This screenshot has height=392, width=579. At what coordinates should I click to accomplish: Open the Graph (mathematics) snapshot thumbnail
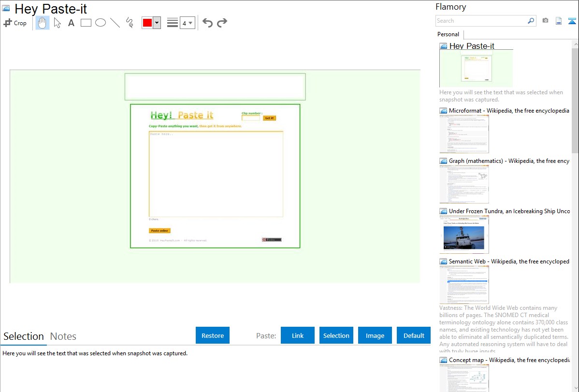click(x=464, y=184)
